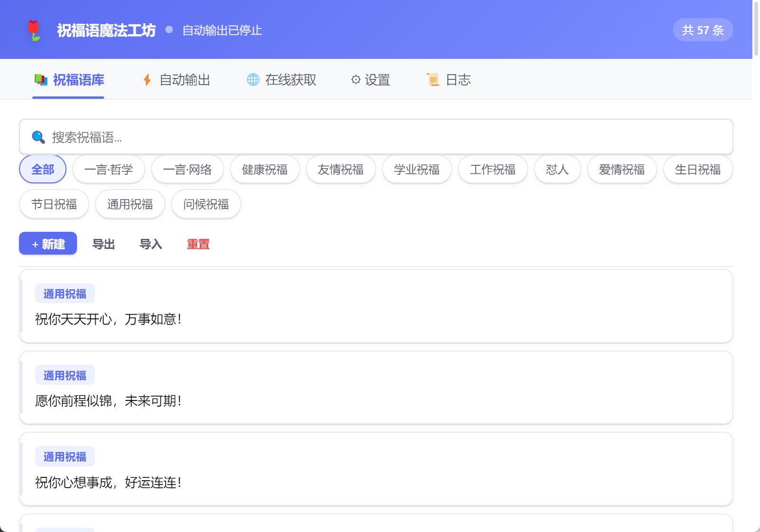The height and width of the screenshot is (532, 760).
Task: Click the vertical scrollbar at right edge
Action: point(756,28)
